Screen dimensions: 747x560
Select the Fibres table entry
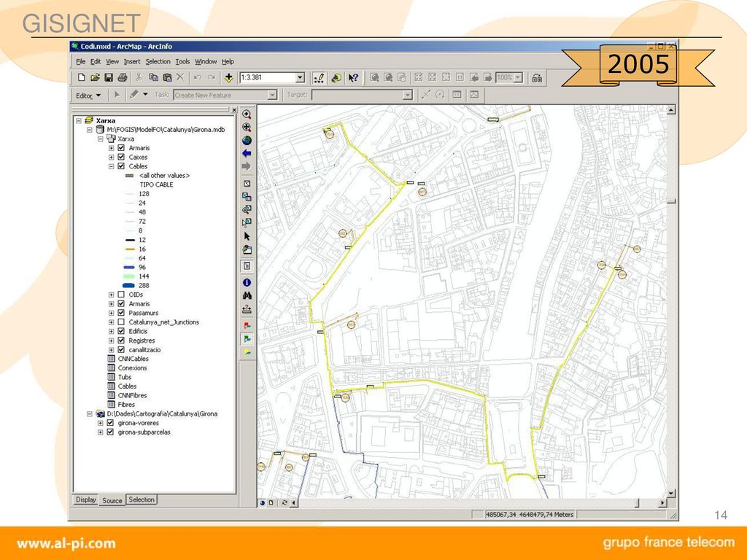pyautogui.click(x=126, y=405)
